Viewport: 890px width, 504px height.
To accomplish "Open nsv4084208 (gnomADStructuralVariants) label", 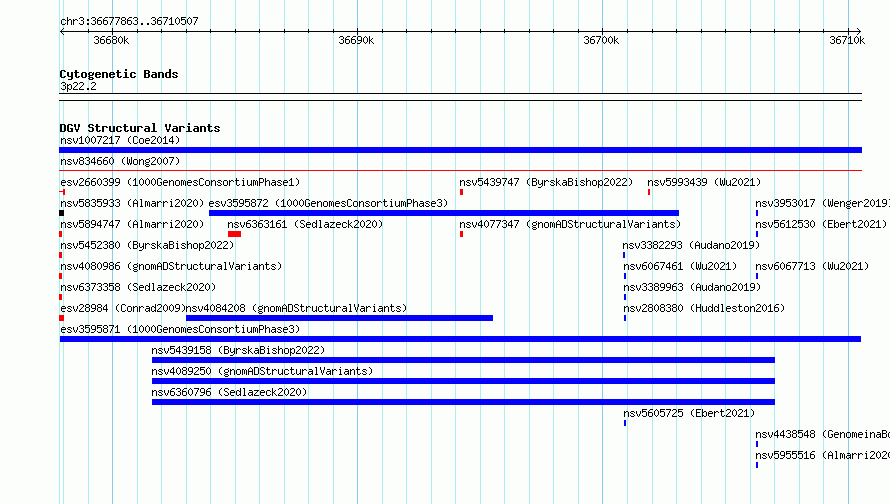I will click(296, 308).
